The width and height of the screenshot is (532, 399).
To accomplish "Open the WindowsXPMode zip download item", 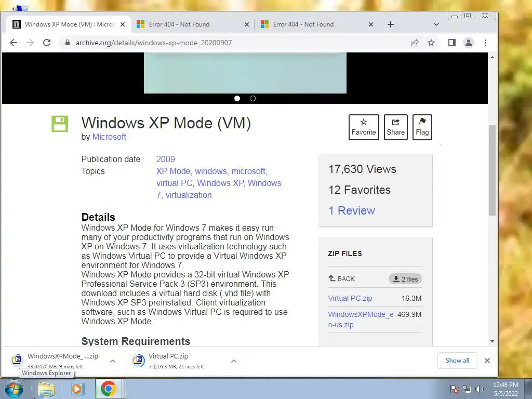I will pos(56,361).
